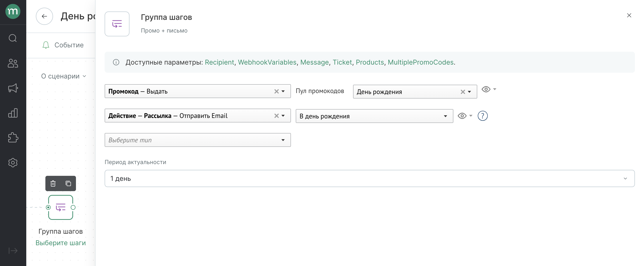Clear the Отправить Email action selection

point(276,116)
